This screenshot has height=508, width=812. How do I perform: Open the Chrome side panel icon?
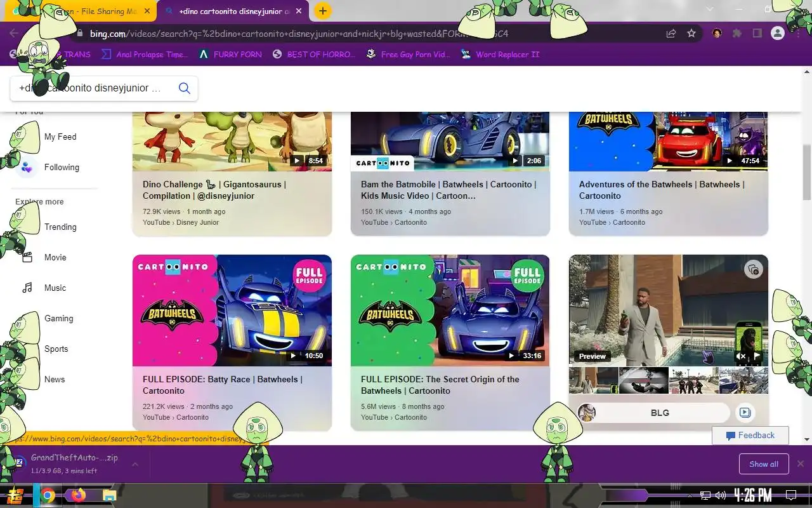pyautogui.click(x=757, y=33)
